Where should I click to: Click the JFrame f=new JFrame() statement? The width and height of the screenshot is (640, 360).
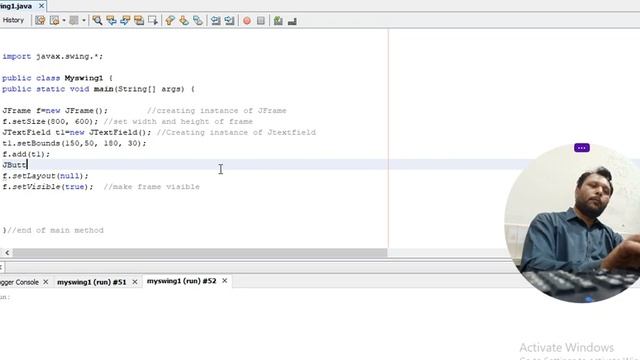coord(55,111)
